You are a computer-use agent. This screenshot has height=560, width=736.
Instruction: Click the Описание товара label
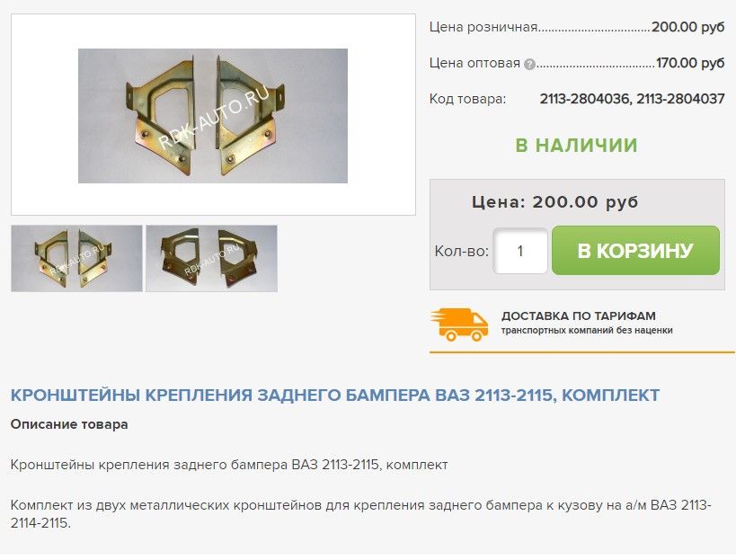pos(69,424)
